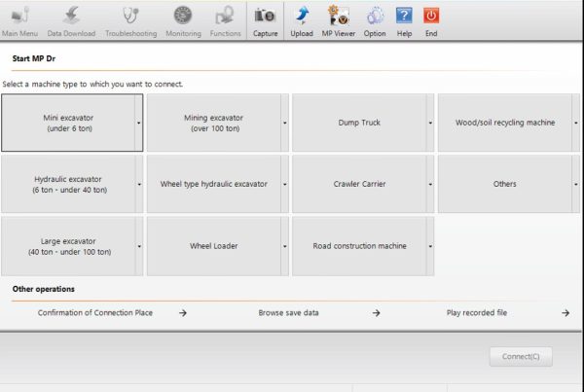Select Large excavator (40 ton - under 100 ton)

68,246
